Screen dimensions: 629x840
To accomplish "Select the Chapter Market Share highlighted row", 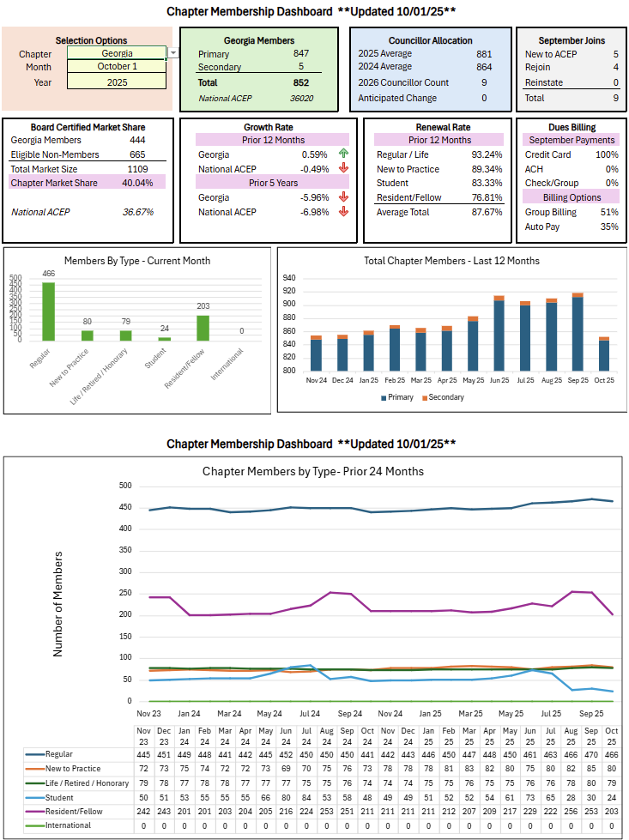I will tap(84, 183).
